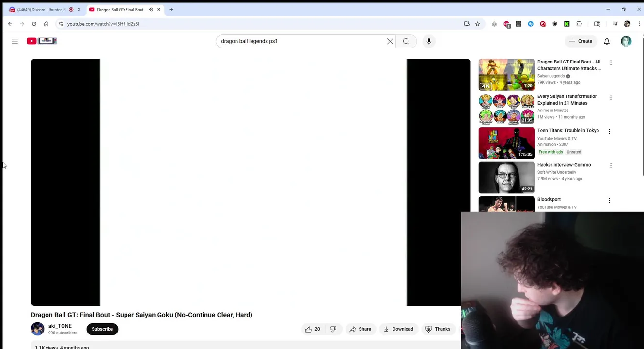Open Soft White Underbelly channel name

coord(557,172)
